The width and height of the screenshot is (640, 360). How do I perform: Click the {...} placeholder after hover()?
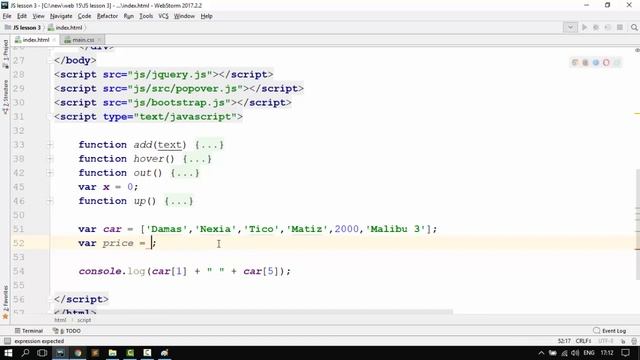click(x=197, y=159)
